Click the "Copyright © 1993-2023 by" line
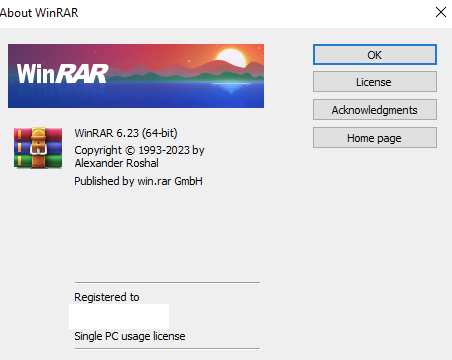Screen dimensions: 452x360 [x=139, y=150]
